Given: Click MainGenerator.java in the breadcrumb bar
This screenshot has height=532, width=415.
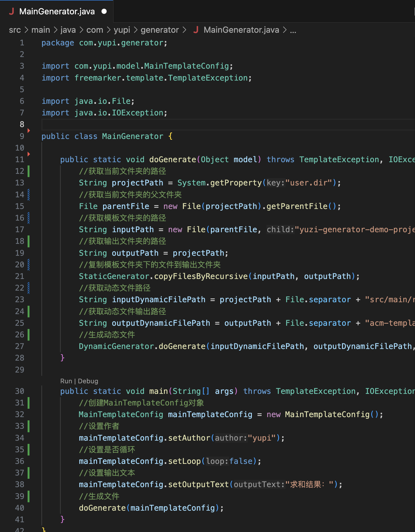Looking at the screenshot, I should (241, 30).
